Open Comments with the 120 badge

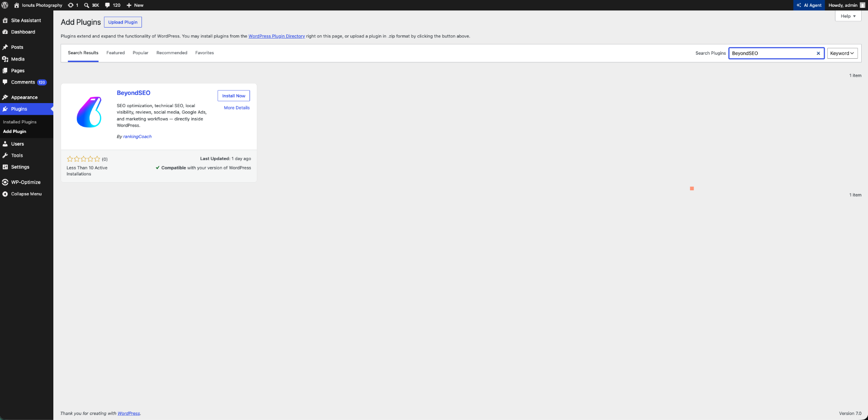[26, 82]
